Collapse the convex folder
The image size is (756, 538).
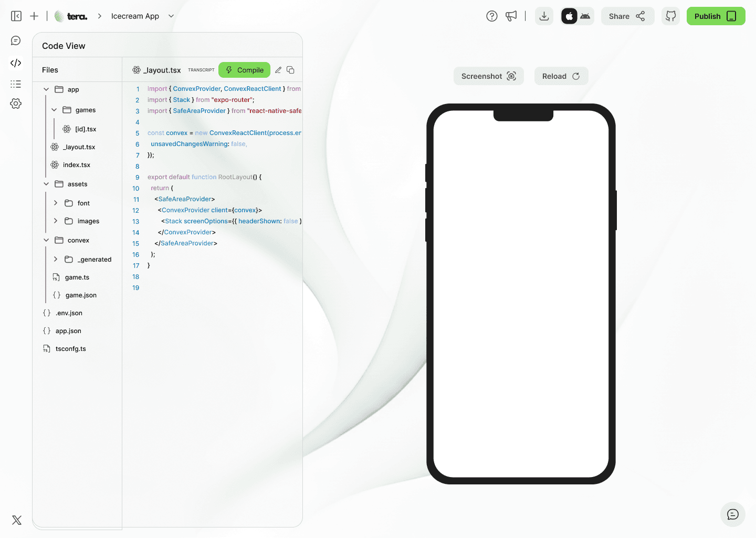pyautogui.click(x=46, y=240)
